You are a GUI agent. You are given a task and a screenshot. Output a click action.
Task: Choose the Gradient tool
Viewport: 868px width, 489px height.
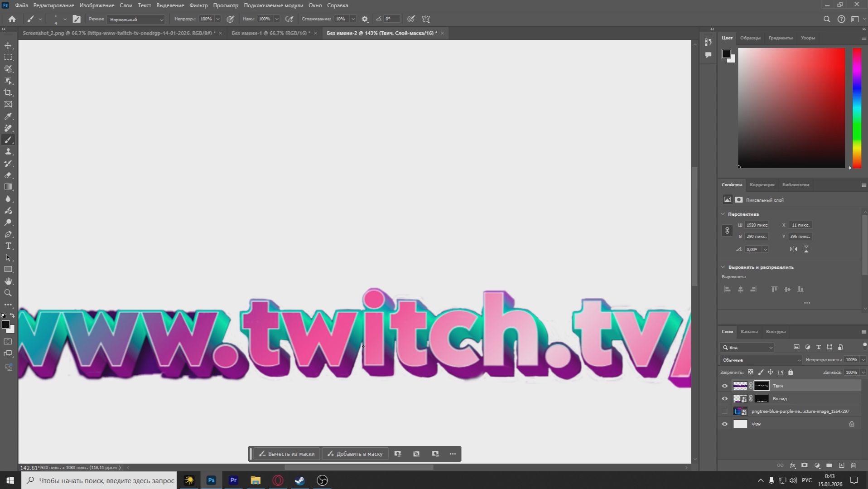[x=8, y=187]
